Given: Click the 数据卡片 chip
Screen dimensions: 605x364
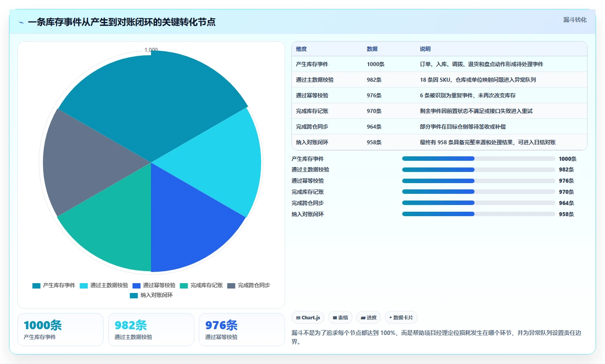Looking at the screenshot, I should (401, 318).
